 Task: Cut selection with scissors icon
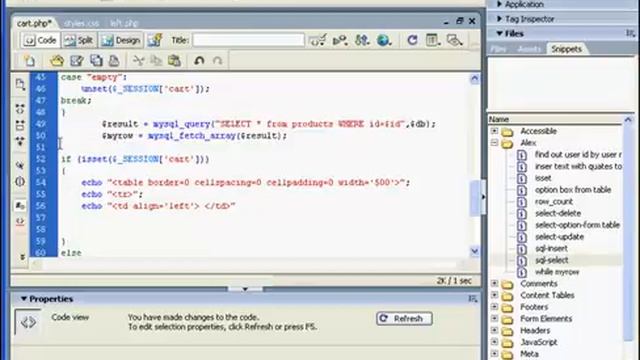point(139,61)
